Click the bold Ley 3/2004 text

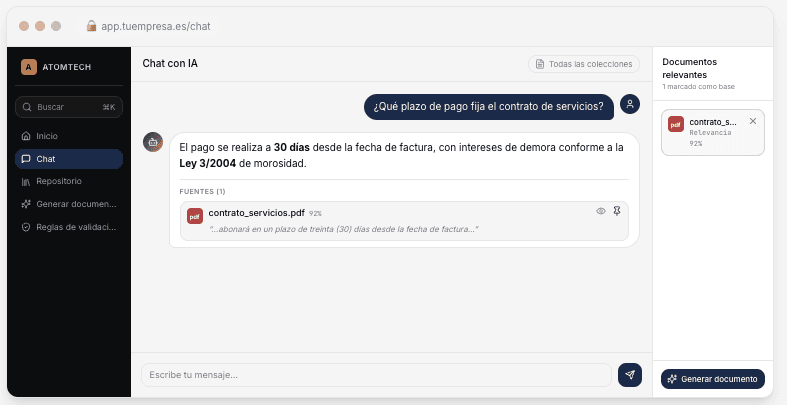tap(207, 164)
